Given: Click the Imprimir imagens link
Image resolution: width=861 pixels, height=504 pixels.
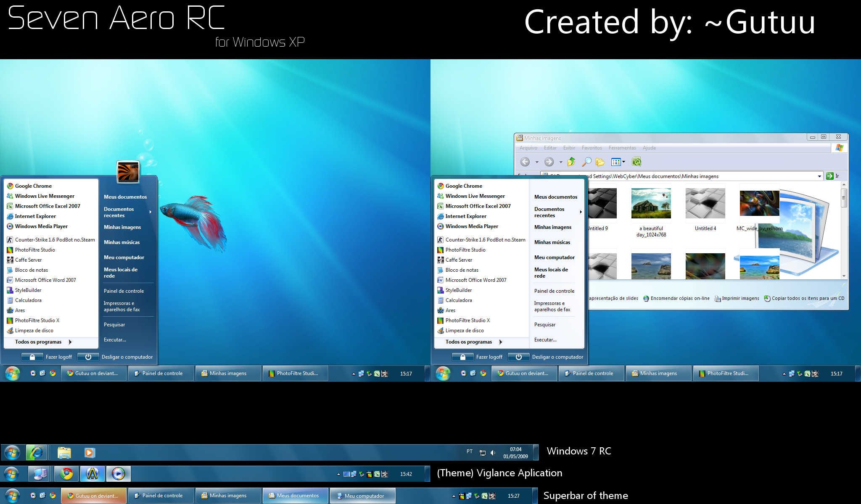Looking at the screenshot, I should click(x=737, y=298).
